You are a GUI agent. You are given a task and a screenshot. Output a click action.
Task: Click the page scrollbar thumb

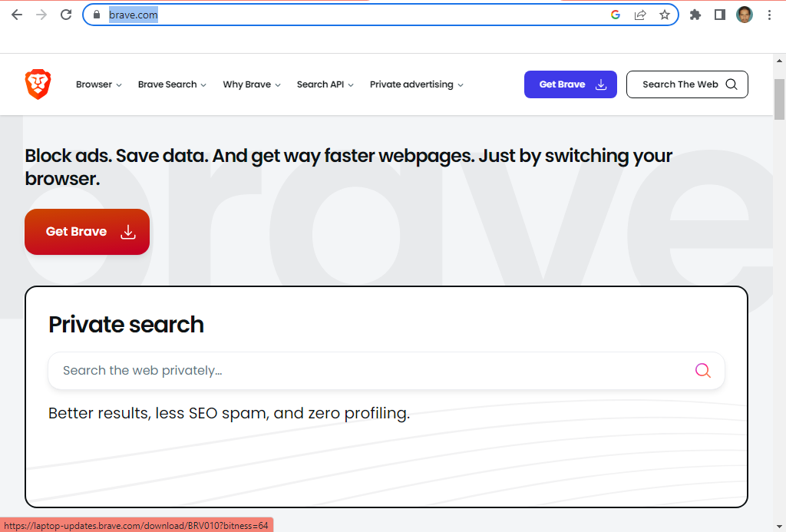tap(779, 99)
